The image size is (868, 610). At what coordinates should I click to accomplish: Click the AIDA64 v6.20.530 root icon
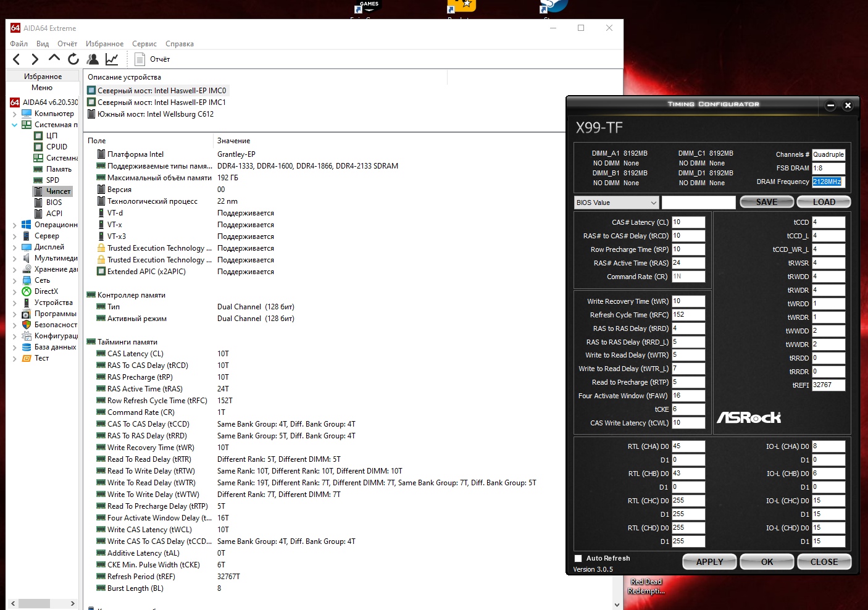pos(15,102)
